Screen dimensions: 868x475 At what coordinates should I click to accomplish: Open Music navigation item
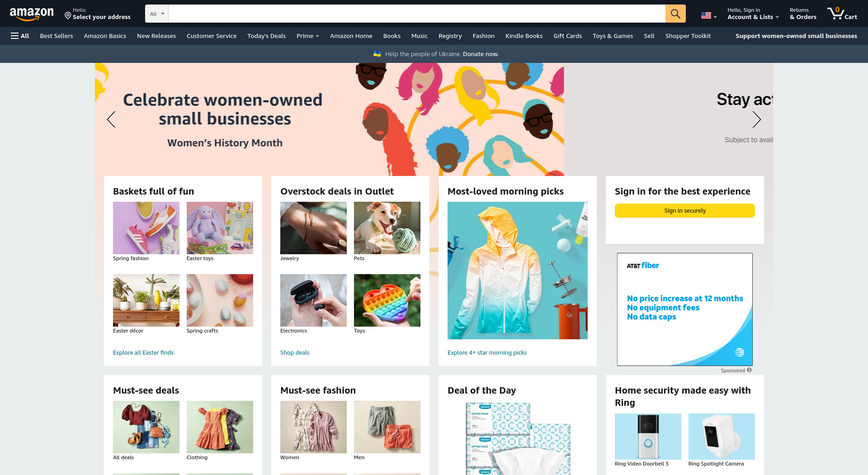click(420, 36)
